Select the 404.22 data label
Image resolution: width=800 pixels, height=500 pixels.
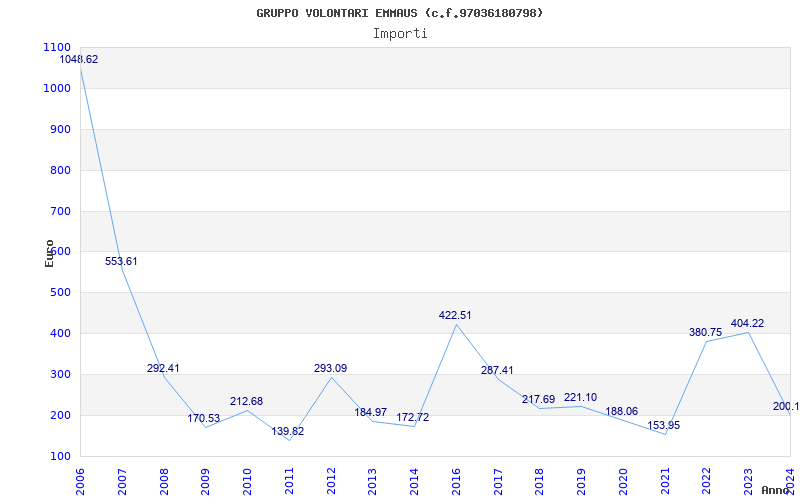pos(747,323)
